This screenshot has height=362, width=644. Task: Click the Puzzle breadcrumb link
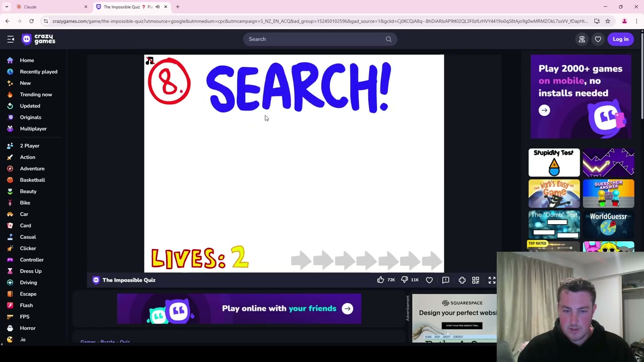coord(107,342)
